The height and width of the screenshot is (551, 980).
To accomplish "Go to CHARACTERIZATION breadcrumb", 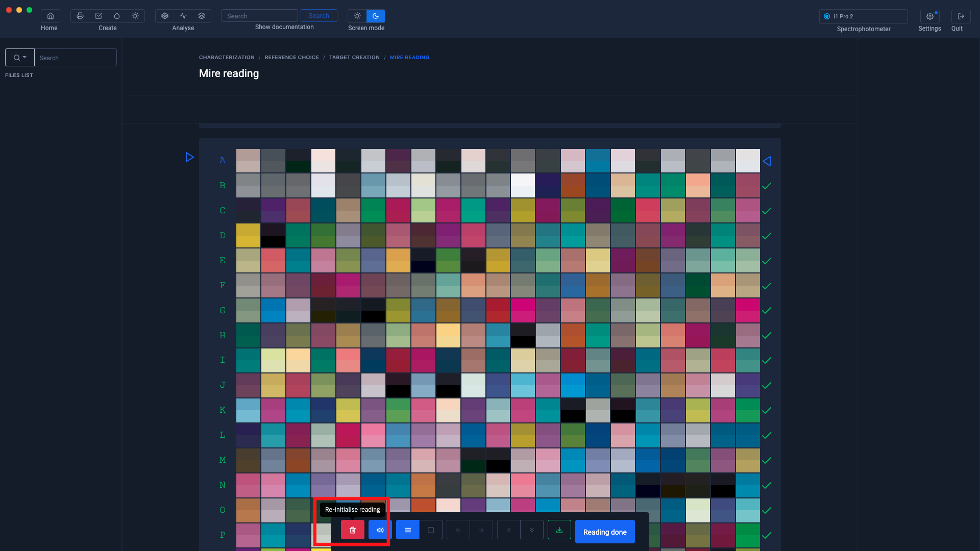I will click(x=227, y=58).
